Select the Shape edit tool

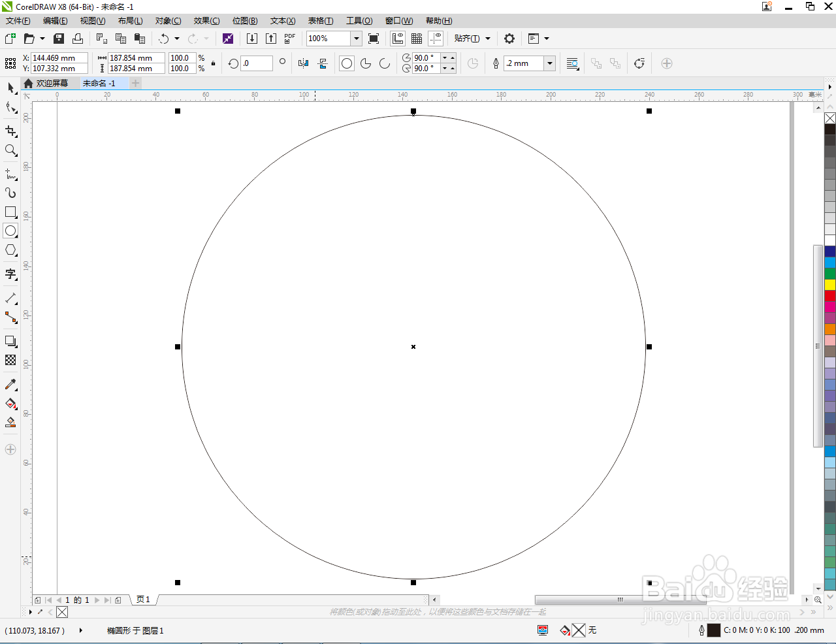coord(10,107)
